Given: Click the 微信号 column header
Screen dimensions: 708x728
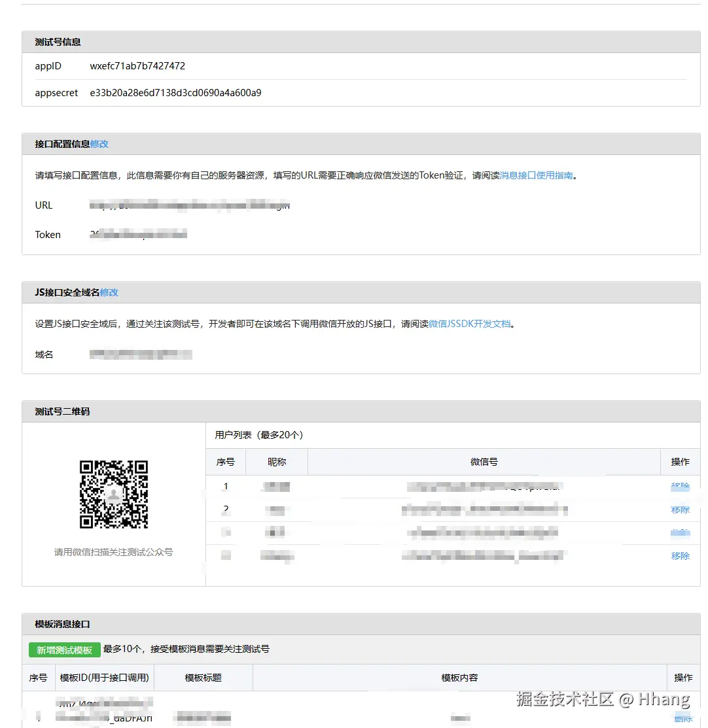Looking at the screenshot, I should coord(484,462).
